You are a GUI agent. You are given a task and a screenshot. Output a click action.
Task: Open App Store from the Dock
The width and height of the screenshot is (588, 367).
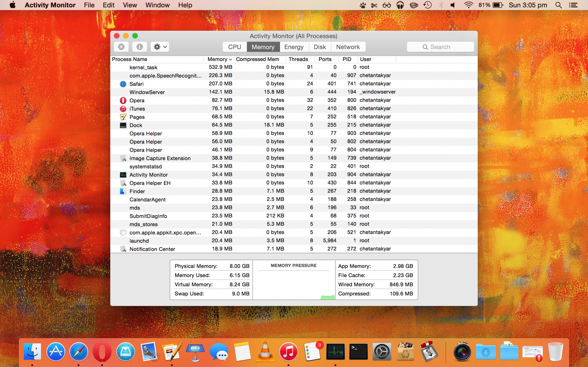[56, 351]
